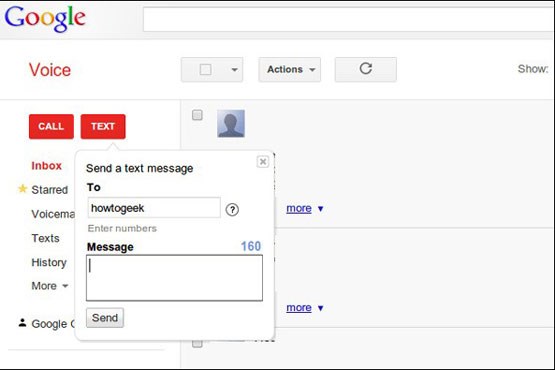The height and width of the screenshot is (370, 555).
Task: Click the Send button
Action: click(x=105, y=318)
